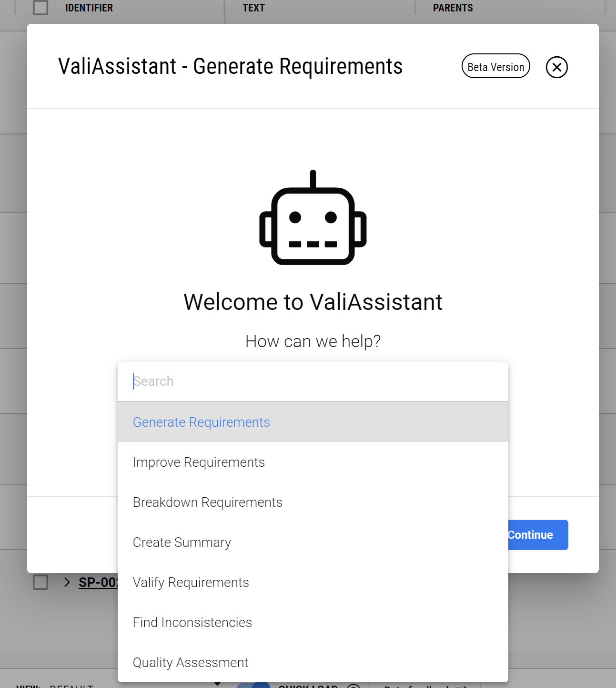The width and height of the screenshot is (616, 688).
Task: Sort by the IDENTIFIER column header
Action: [89, 8]
